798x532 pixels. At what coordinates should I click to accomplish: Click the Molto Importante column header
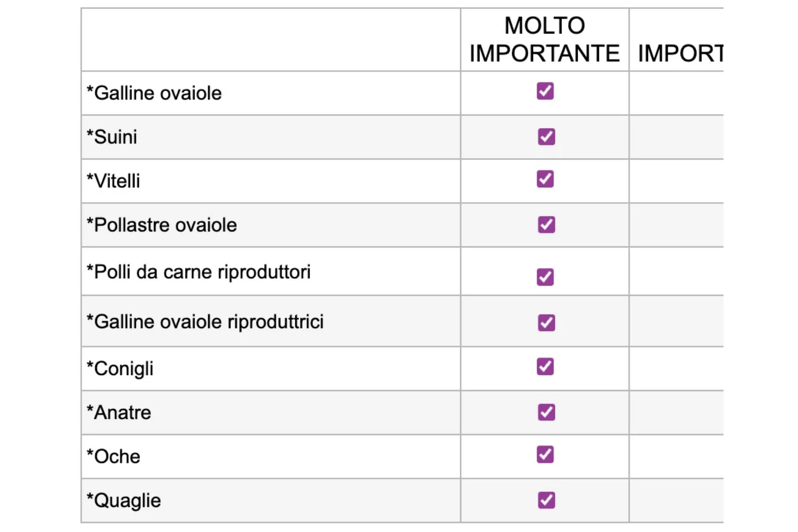[544, 40]
